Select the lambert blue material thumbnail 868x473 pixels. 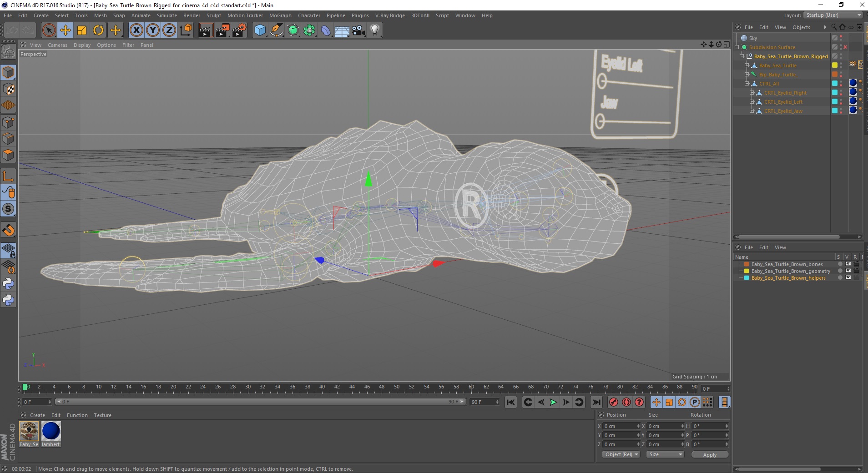(x=51, y=431)
